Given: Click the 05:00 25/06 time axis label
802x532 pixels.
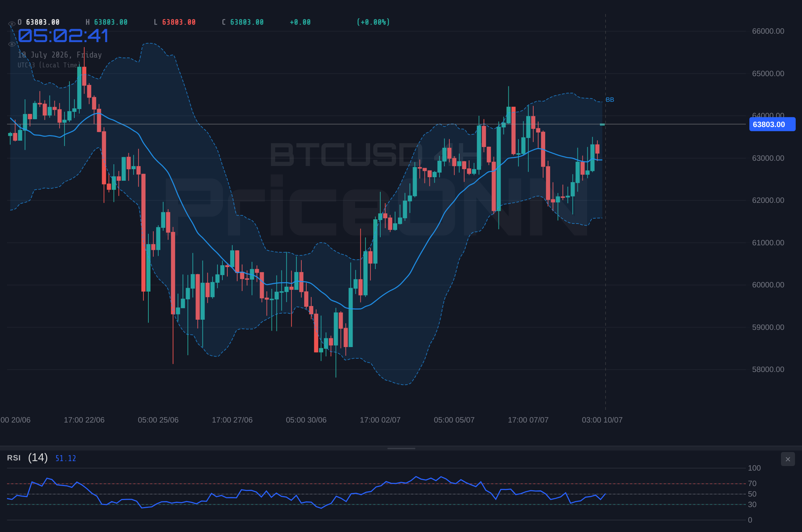Looking at the screenshot, I should (x=158, y=420).
